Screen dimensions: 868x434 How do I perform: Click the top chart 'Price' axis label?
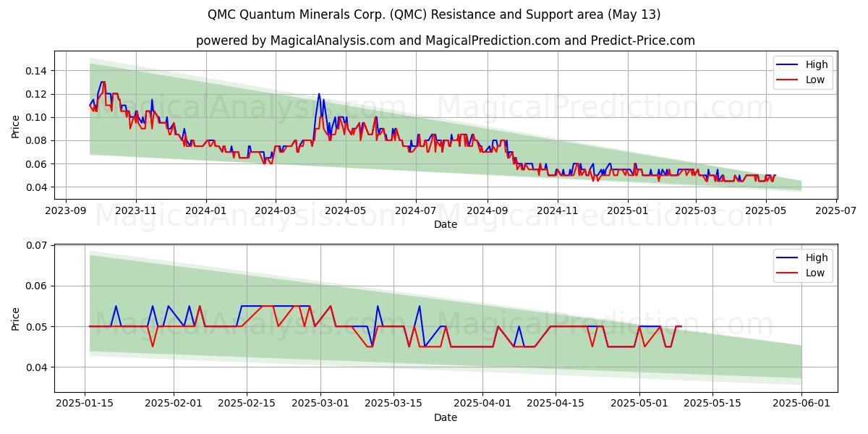(x=16, y=124)
